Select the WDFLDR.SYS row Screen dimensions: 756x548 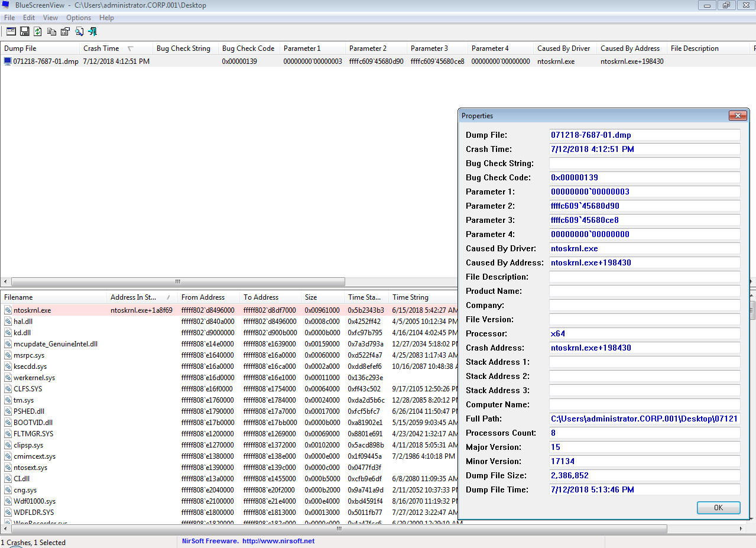pos(229,513)
